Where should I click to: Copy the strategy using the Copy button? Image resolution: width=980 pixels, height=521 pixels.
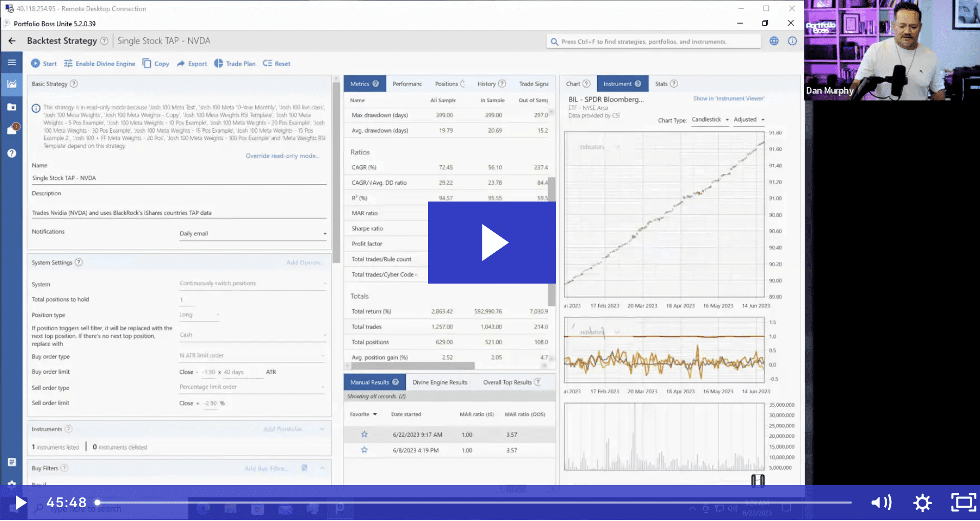click(156, 64)
